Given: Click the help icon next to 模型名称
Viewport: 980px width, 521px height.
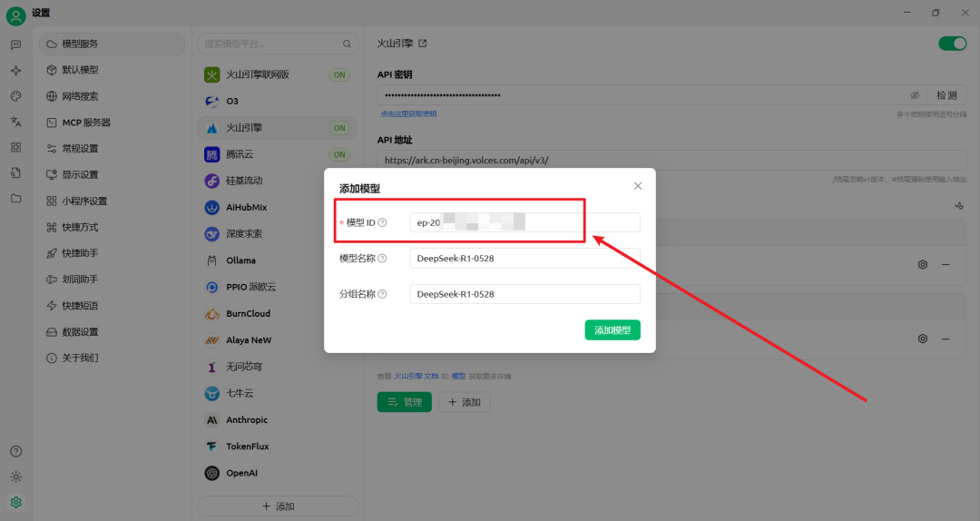Looking at the screenshot, I should click(x=382, y=259).
